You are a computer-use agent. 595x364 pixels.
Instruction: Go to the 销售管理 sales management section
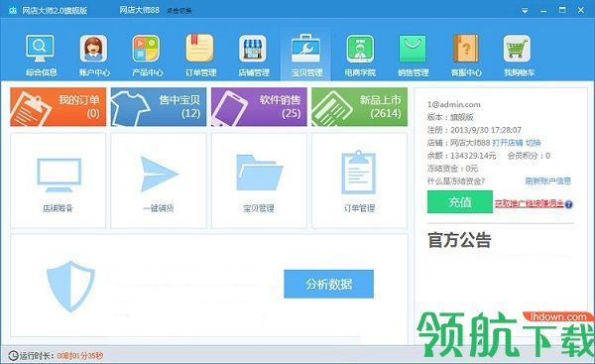point(413,55)
